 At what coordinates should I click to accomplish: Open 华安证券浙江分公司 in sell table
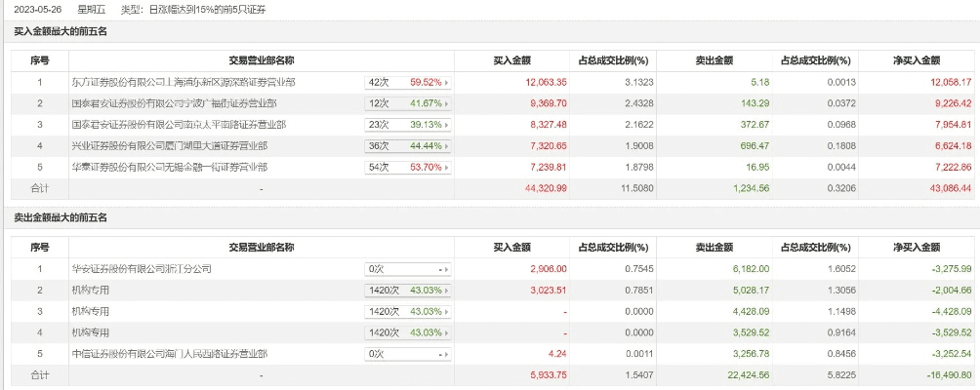tap(141, 268)
